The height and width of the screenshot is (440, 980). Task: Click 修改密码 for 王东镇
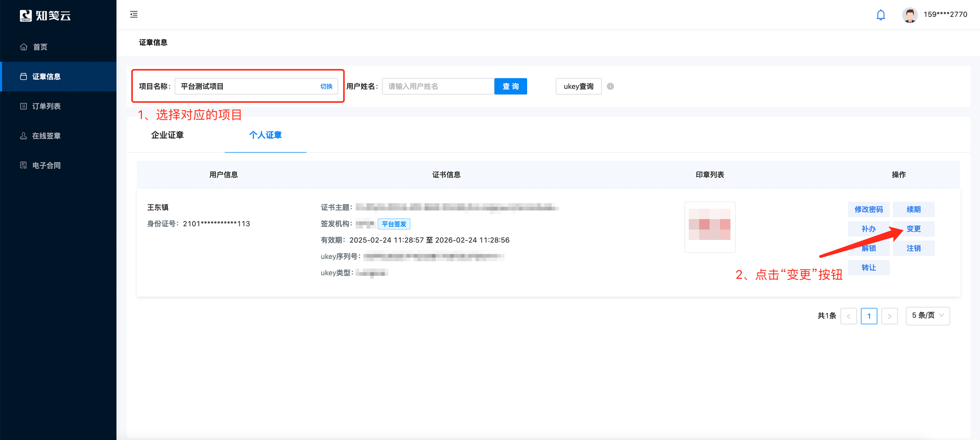coord(868,209)
